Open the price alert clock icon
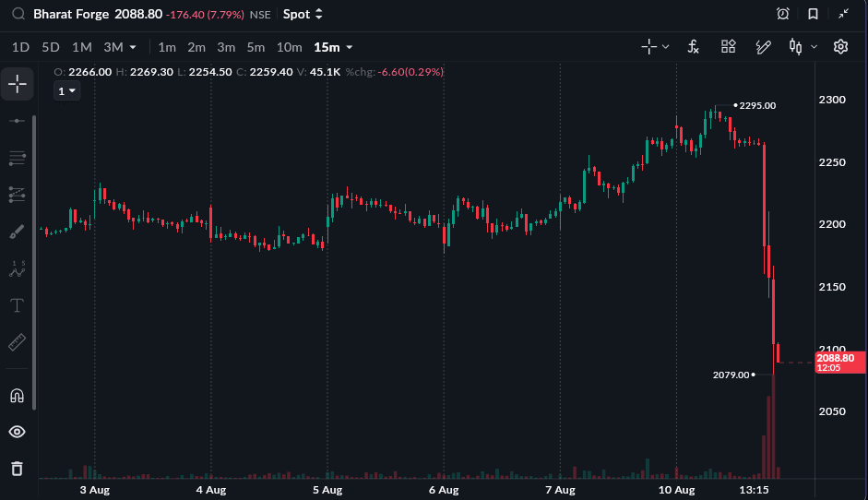Viewport: 868px width, 500px height. (783, 14)
